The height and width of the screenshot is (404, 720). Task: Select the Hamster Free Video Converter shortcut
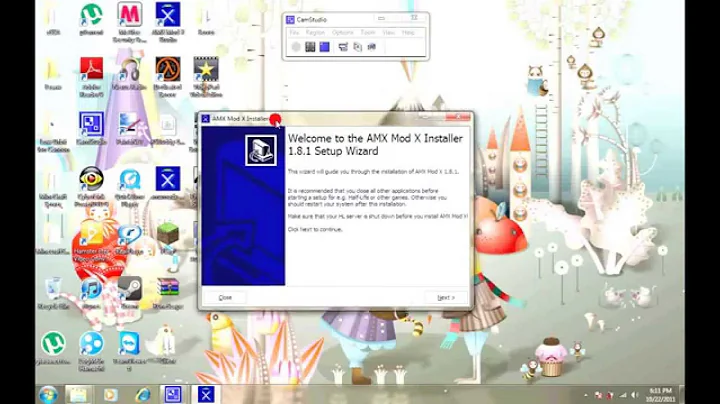[91, 242]
